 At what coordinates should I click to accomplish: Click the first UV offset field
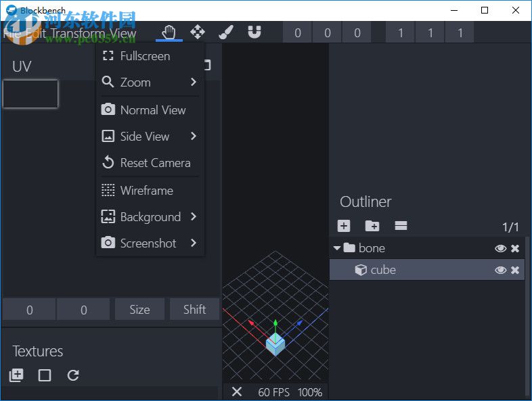(29, 310)
